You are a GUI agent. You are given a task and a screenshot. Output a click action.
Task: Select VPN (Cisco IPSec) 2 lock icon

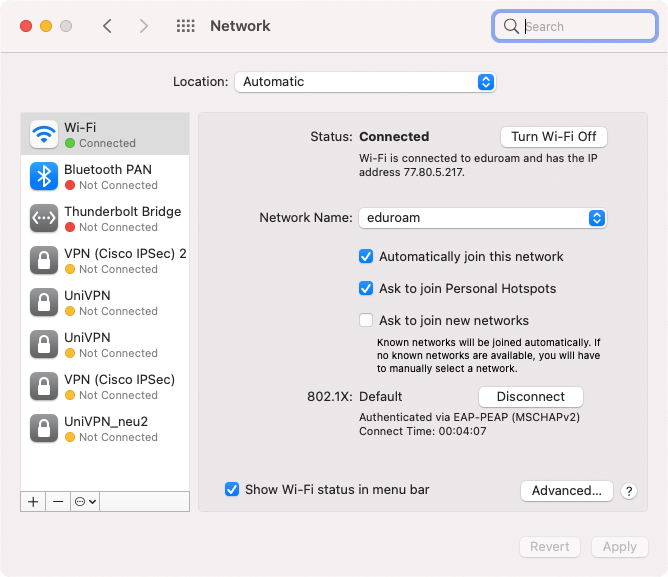(x=44, y=260)
